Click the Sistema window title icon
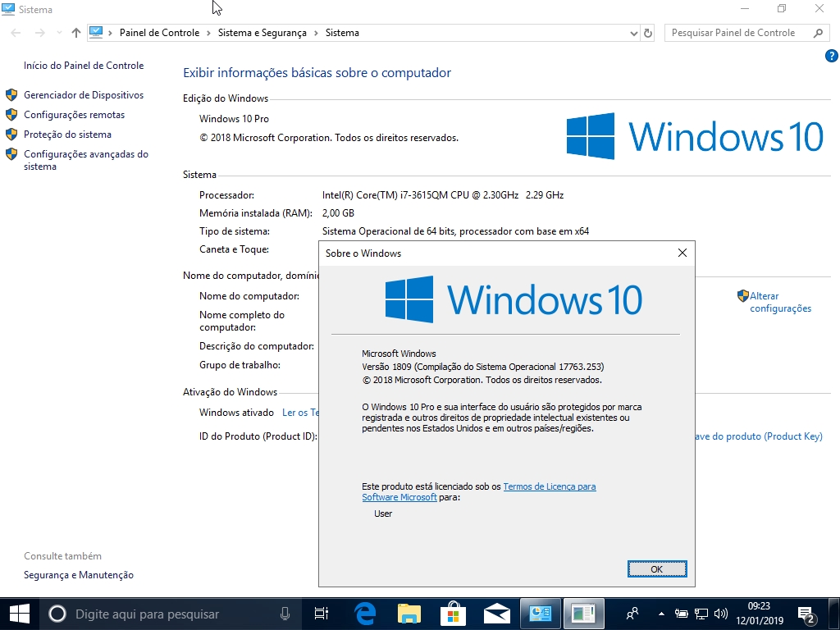Screen dimensions: 840x630 [x=8, y=9]
